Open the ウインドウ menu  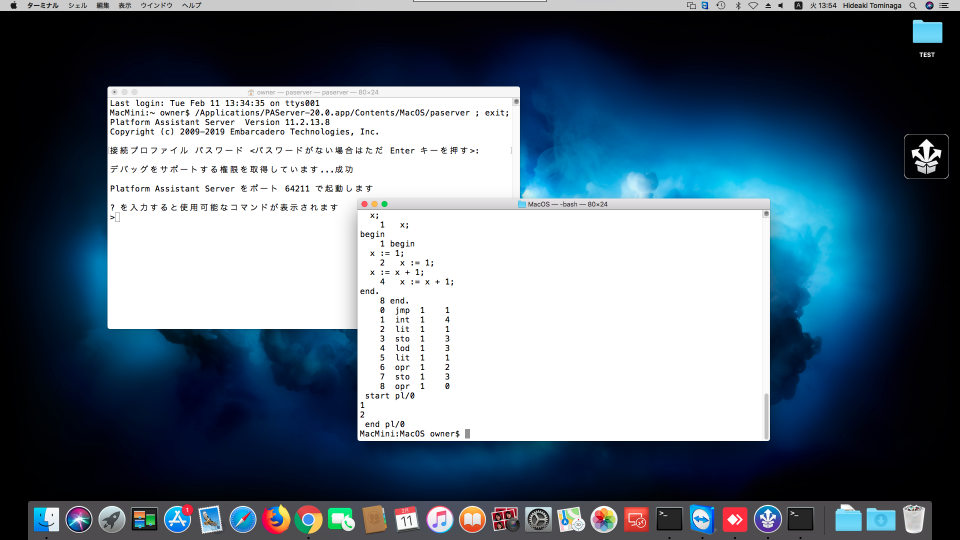(156, 5)
